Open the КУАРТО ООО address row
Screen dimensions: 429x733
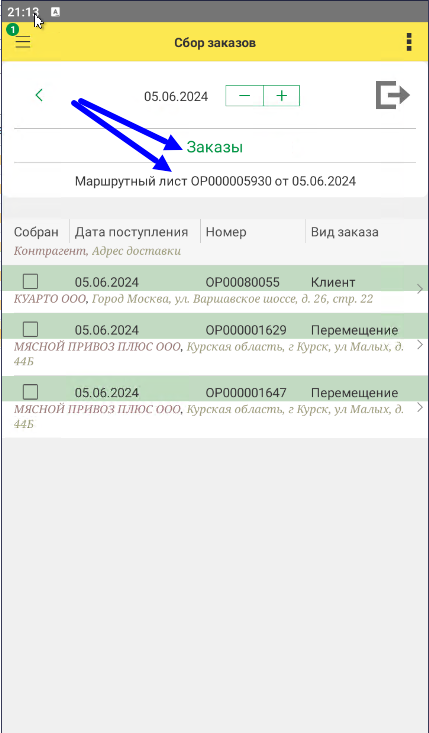click(193, 299)
